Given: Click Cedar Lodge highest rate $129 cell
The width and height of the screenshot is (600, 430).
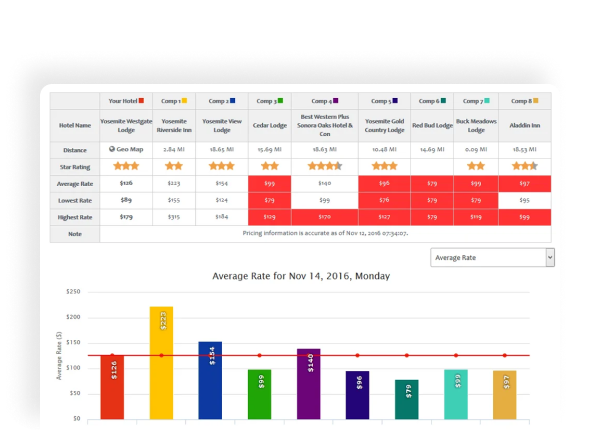Looking at the screenshot, I should (x=270, y=217).
